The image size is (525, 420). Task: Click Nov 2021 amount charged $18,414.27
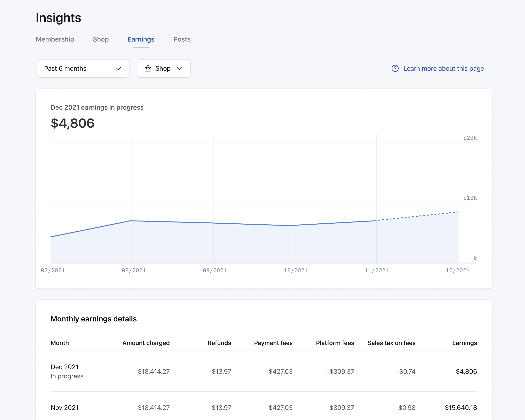tap(154, 408)
